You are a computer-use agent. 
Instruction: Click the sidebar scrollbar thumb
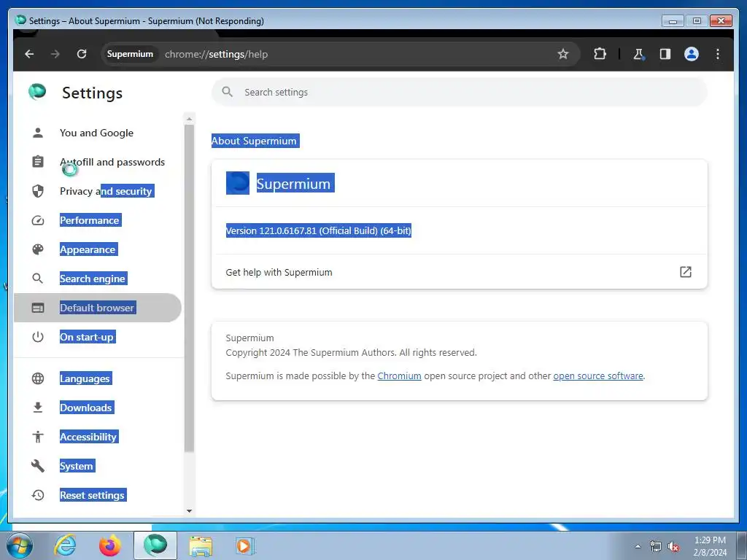coord(189,288)
